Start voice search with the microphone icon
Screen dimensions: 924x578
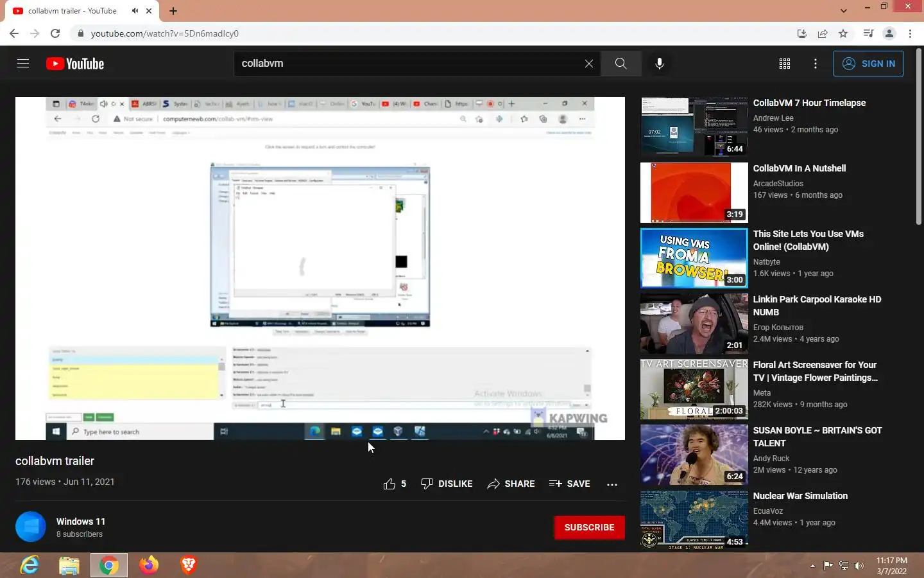tap(660, 64)
